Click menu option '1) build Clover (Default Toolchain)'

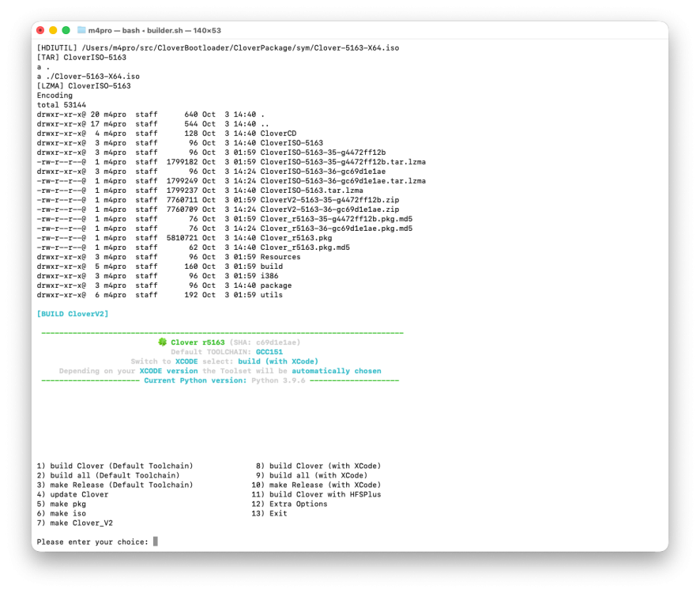[x=115, y=466]
